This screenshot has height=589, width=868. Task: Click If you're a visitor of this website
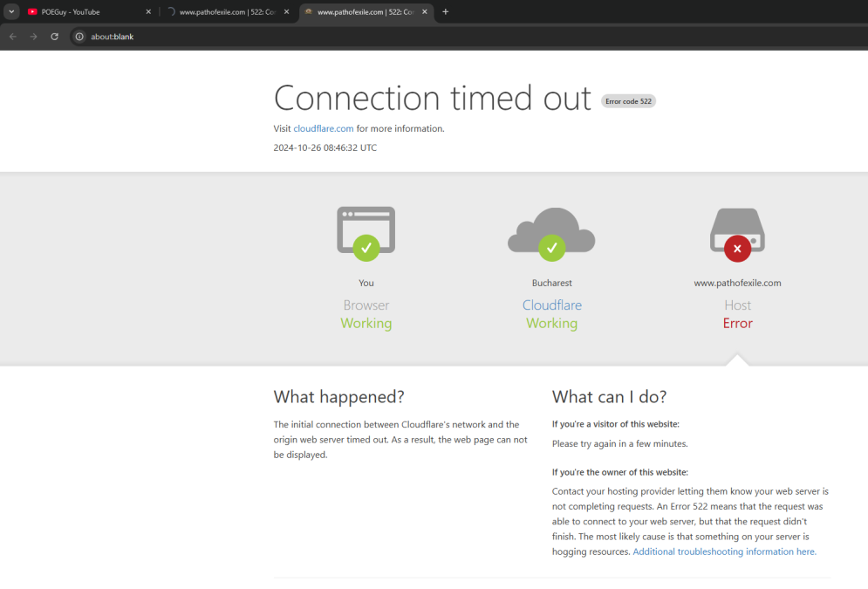tap(616, 424)
